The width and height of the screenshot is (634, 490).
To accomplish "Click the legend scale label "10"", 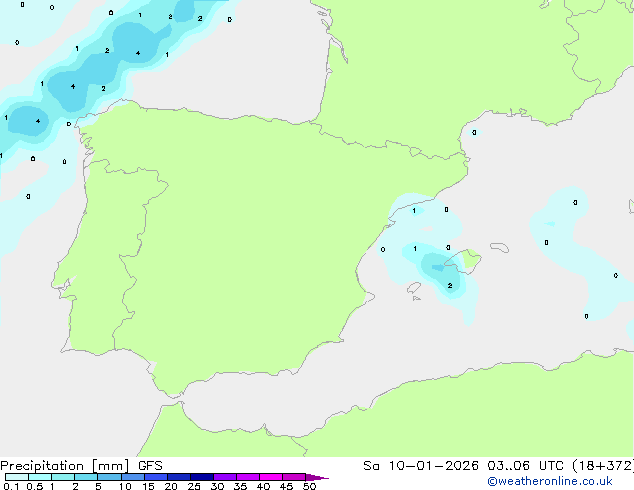I will (125, 486).
